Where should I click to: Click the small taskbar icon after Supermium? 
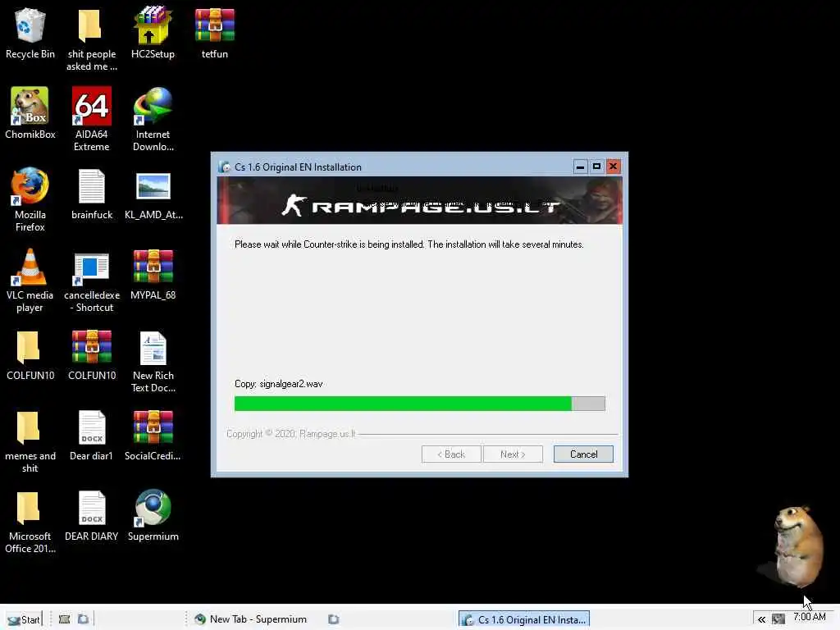tap(333, 619)
